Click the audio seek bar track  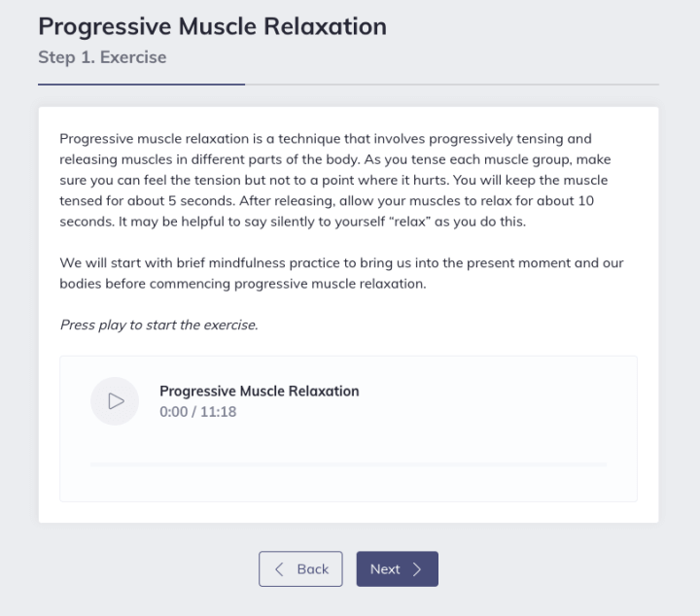348,464
